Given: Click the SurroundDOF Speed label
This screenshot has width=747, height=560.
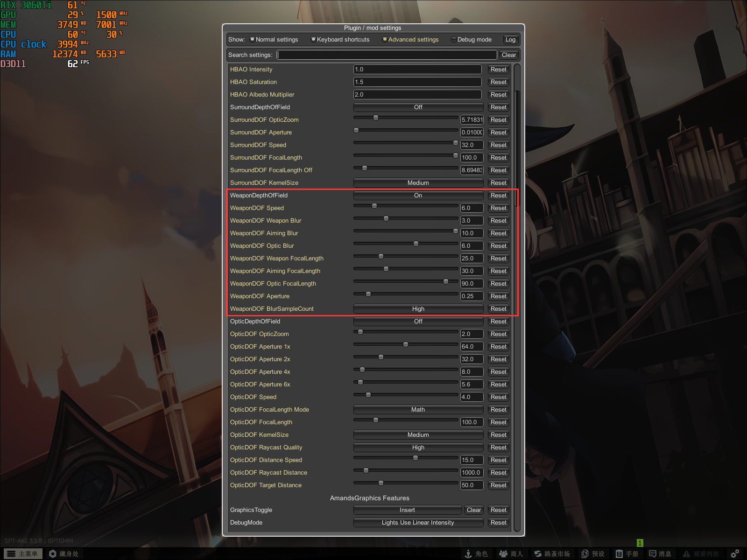Looking at the screenshot, I should (x=258, y=145).
